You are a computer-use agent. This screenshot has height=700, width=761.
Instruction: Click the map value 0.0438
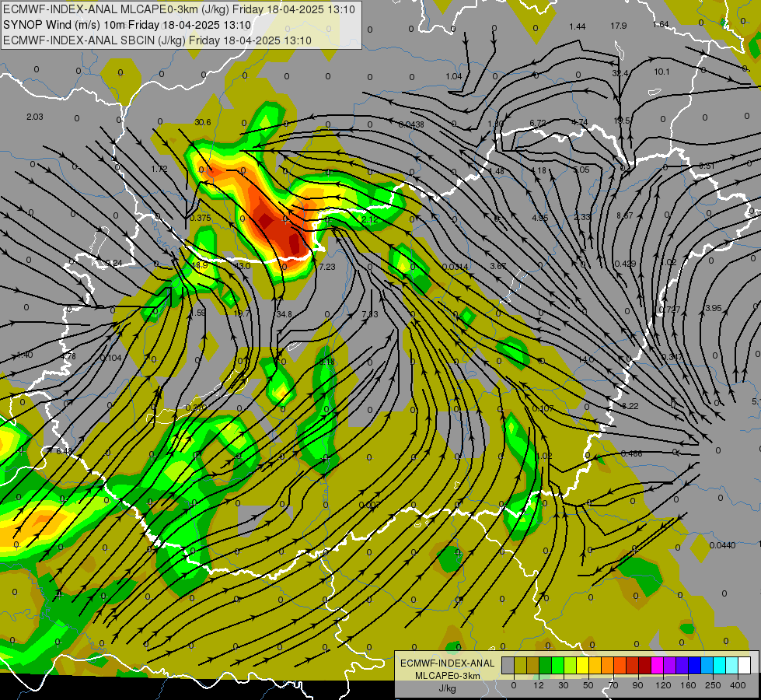(x=411, y=125)
